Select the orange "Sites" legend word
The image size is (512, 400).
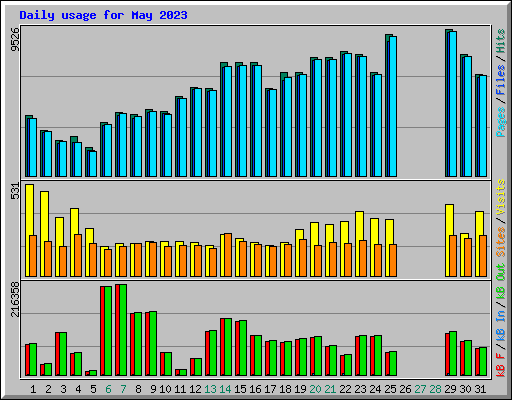click(500, 242)
